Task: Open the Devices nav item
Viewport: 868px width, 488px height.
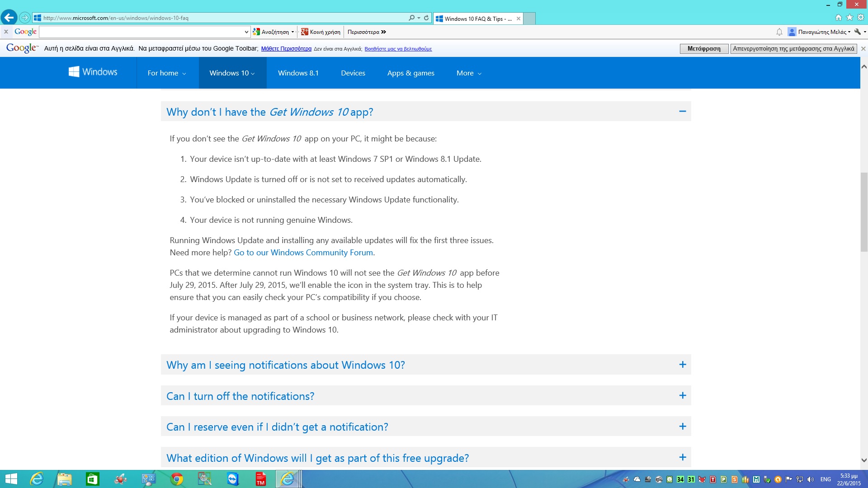Action: (x=353, y=73)
